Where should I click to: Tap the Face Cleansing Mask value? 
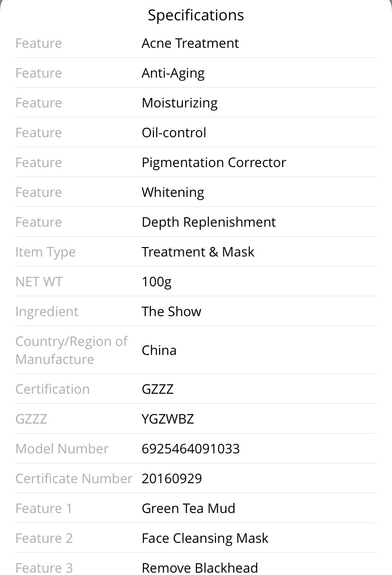coord(205,538)
